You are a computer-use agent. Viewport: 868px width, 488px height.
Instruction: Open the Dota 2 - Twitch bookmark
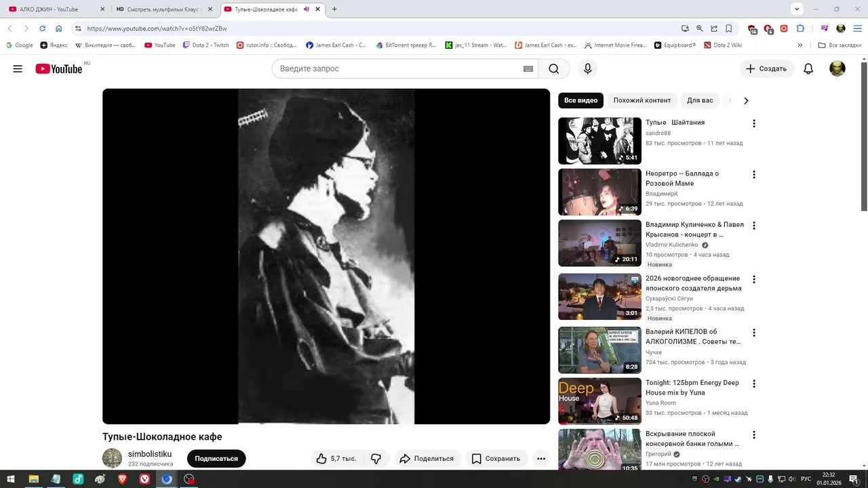[206, 45]
